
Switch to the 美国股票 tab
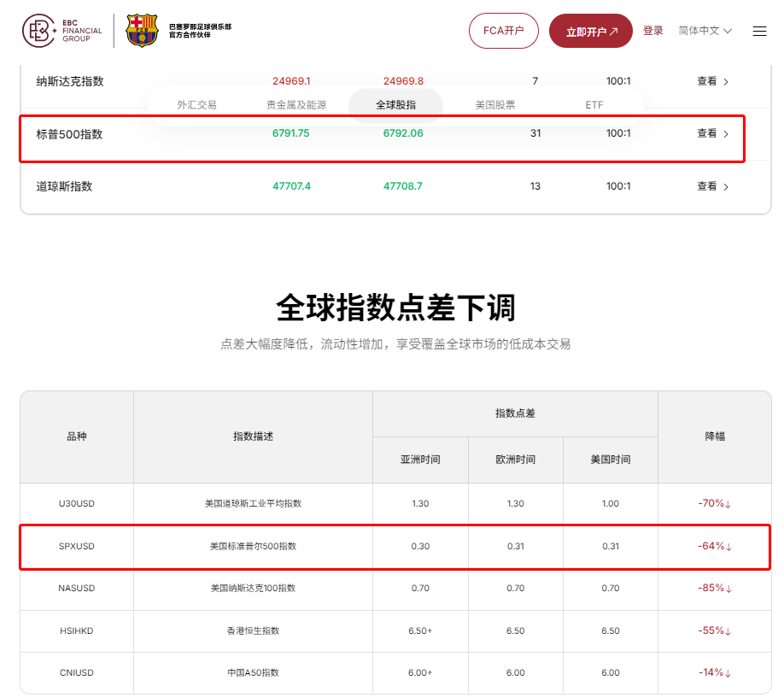pyautogui.click(x=495, y=103)
